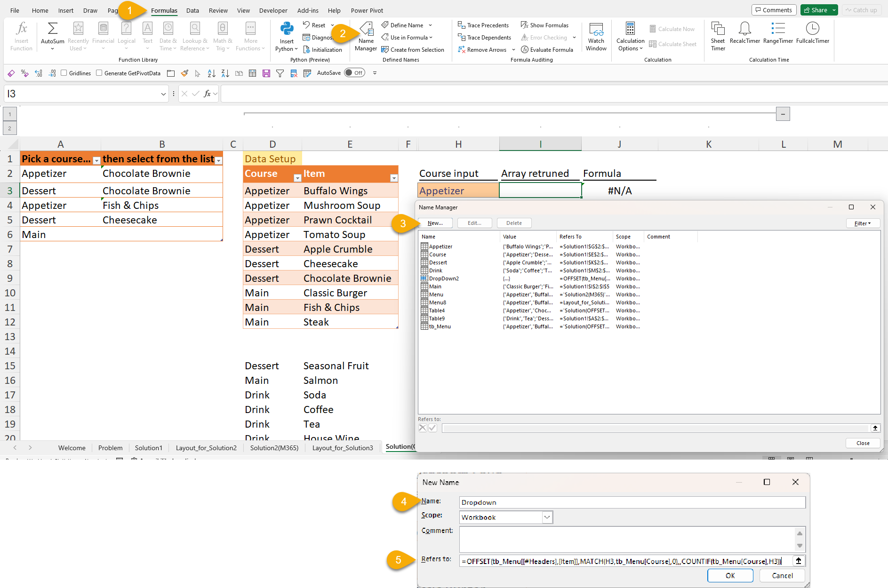888x588 pixels.
Task: Click the Evaluate Formula icon
Action: click(x=525, y=50)
